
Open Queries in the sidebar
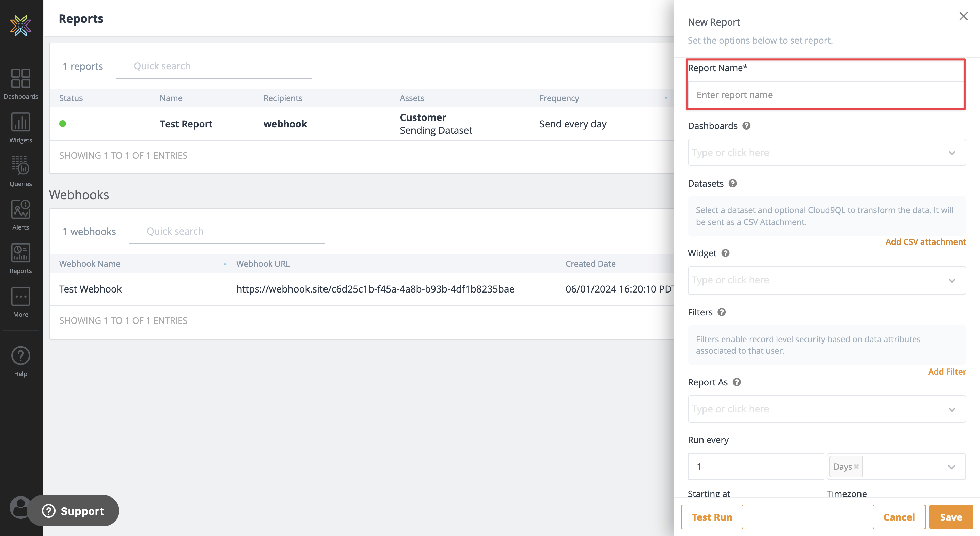[20, 172]
